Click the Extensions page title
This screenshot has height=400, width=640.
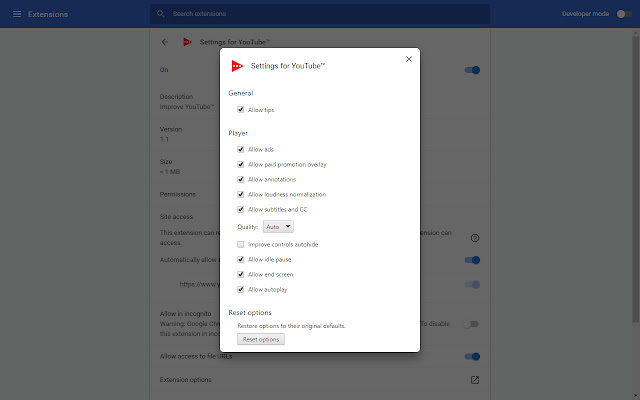(48, 14)
